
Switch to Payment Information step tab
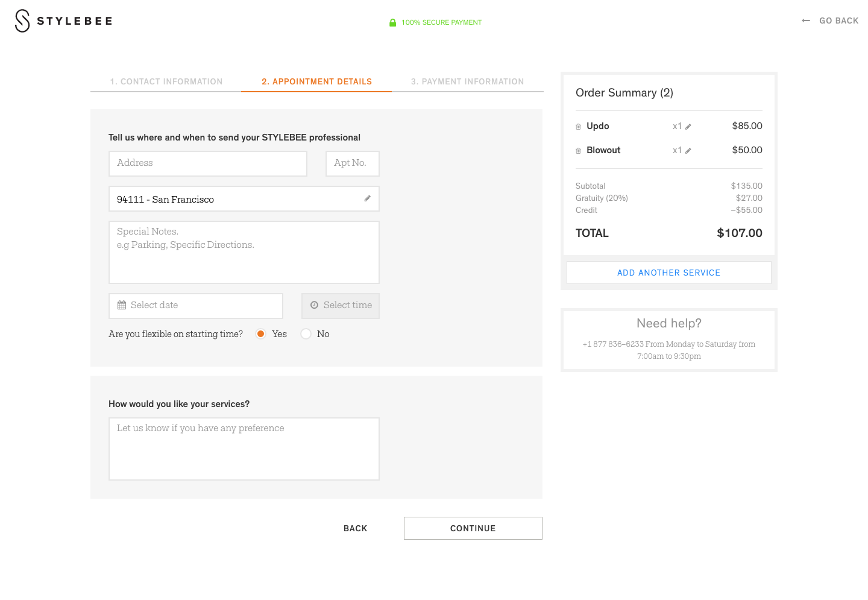[x=468, y=82]
